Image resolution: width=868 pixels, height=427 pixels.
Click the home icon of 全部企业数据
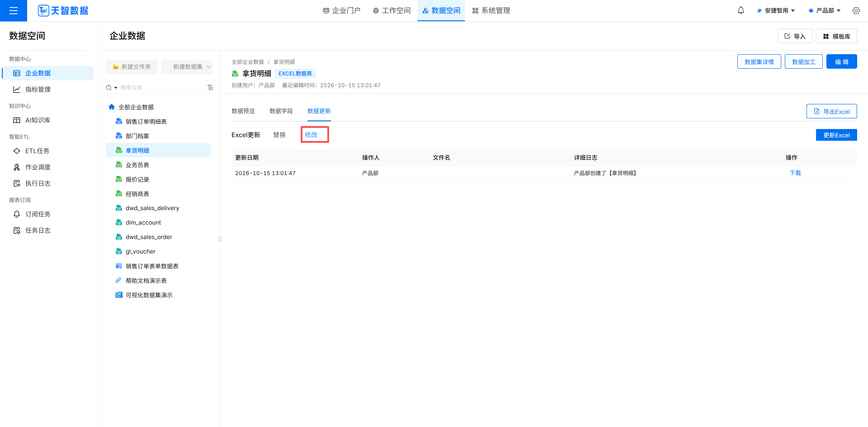tap(111, 107)
